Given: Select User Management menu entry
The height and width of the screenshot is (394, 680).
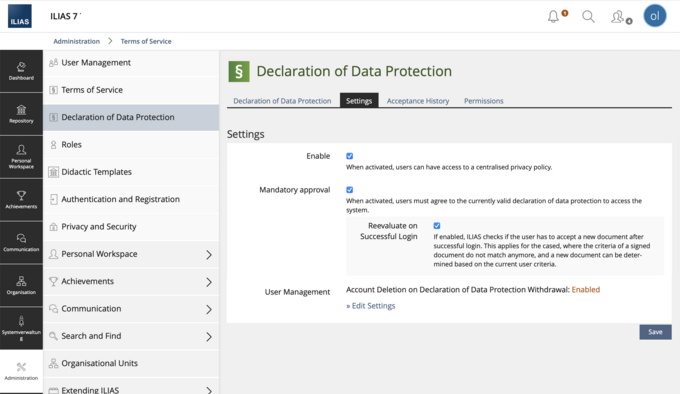Looking at the screenshot, I should tap(131, 63).
